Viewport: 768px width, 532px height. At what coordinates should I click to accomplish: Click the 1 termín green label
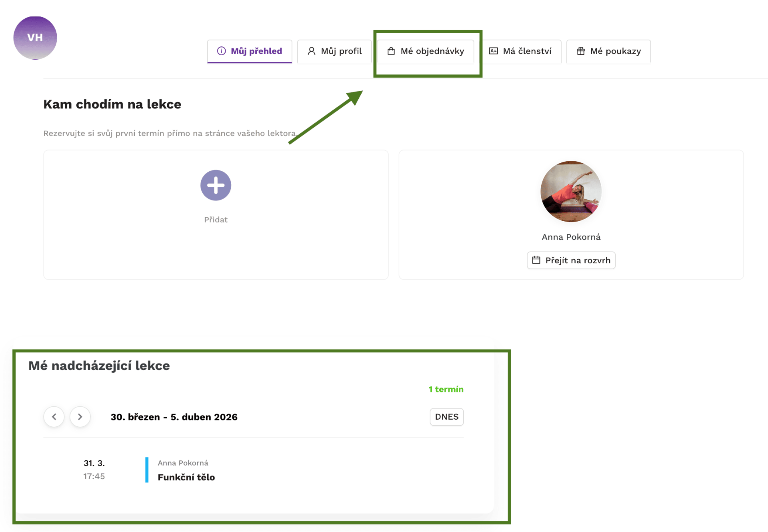[446, 389]
